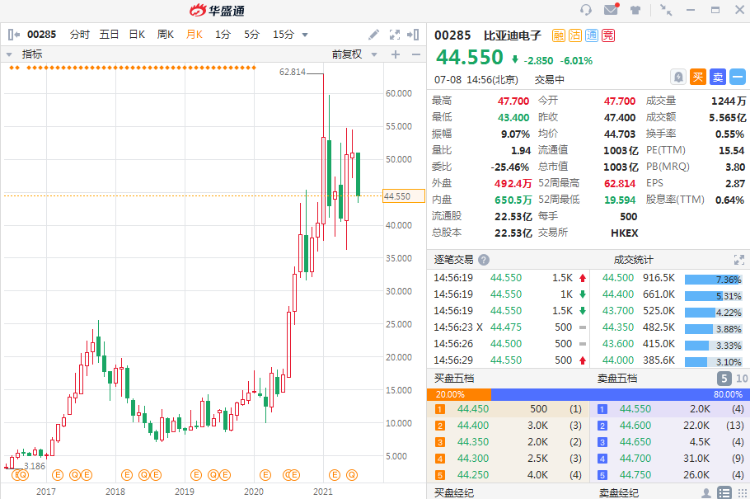This screenshot has width=750, height=499.
Task: Open customer service headset icon
Action: [x=585, y=10]
